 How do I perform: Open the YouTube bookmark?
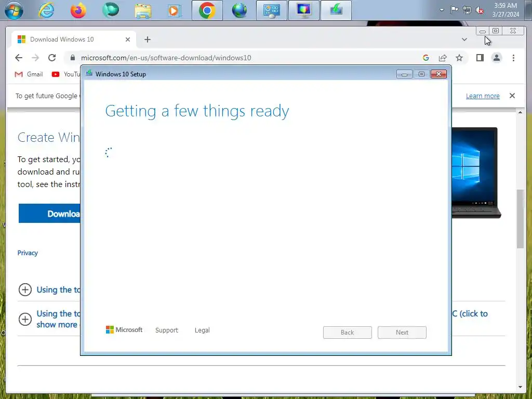tap(66, 74)
